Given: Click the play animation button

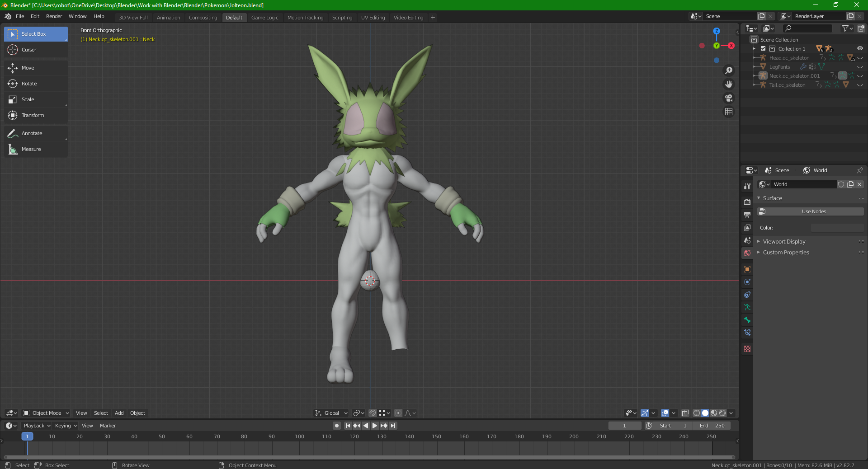Looking at the screenshot, I should coord(374,426).
